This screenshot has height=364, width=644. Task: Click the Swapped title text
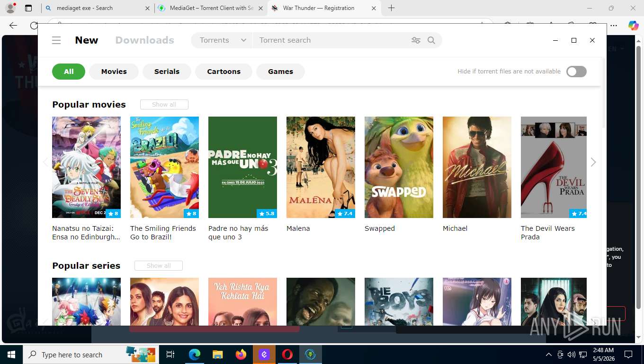380,228
